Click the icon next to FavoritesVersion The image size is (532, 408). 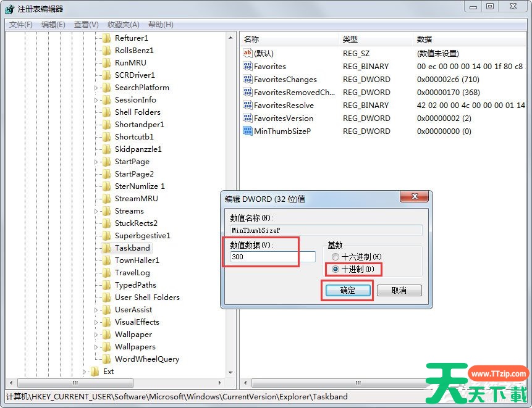tap(247, 118)
